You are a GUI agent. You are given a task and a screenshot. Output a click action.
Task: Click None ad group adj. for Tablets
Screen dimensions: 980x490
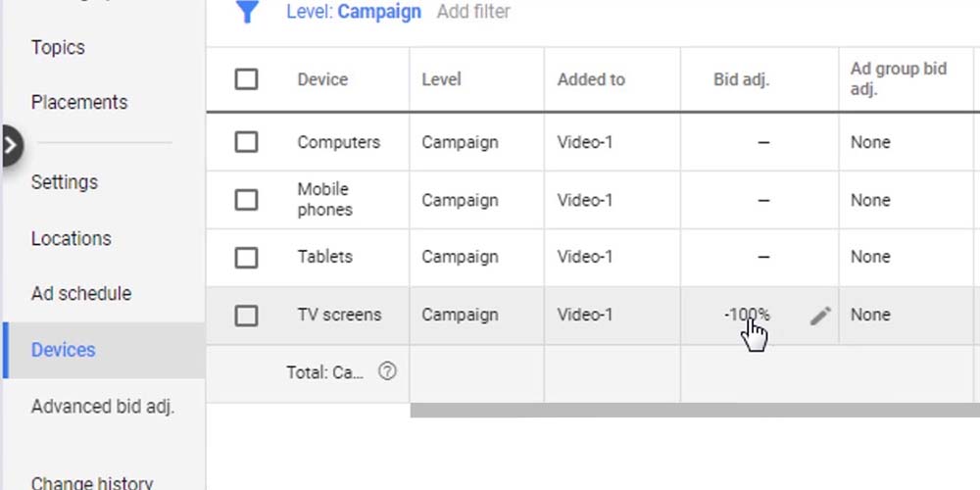870,257
